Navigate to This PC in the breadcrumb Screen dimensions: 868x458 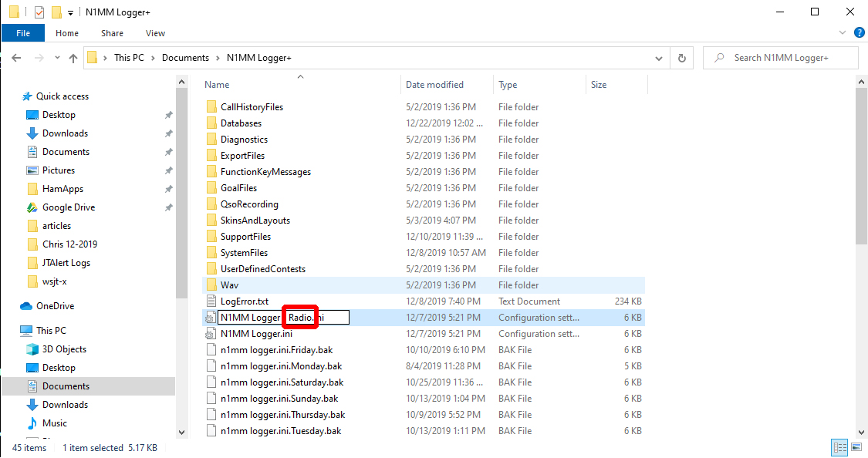tap(129, 58)
